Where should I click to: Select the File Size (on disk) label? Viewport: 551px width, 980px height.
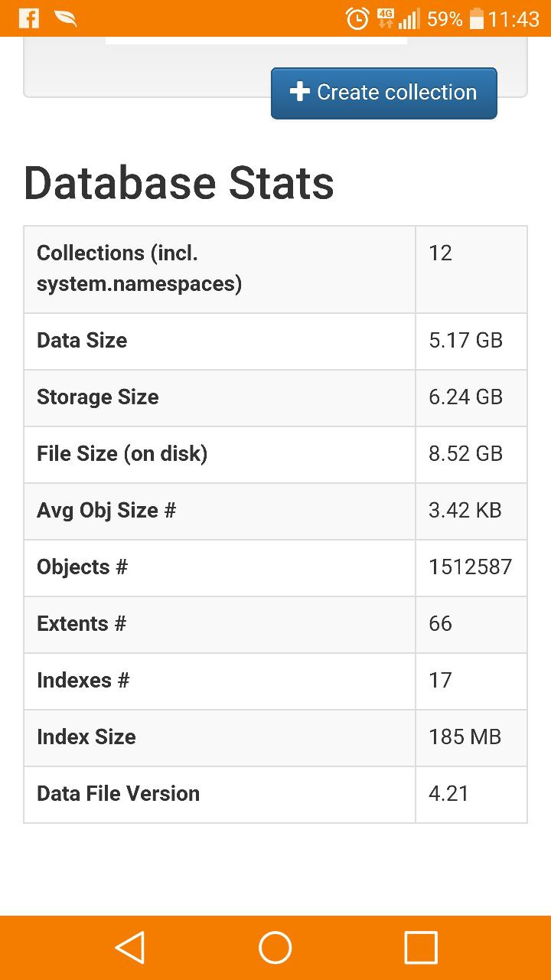[x=122, y=454]
